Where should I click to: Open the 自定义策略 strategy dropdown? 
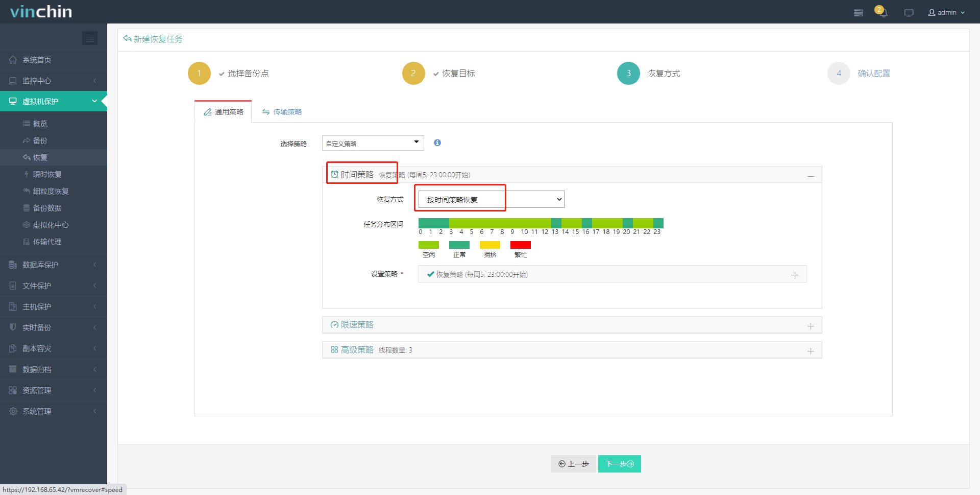(373, 143)
